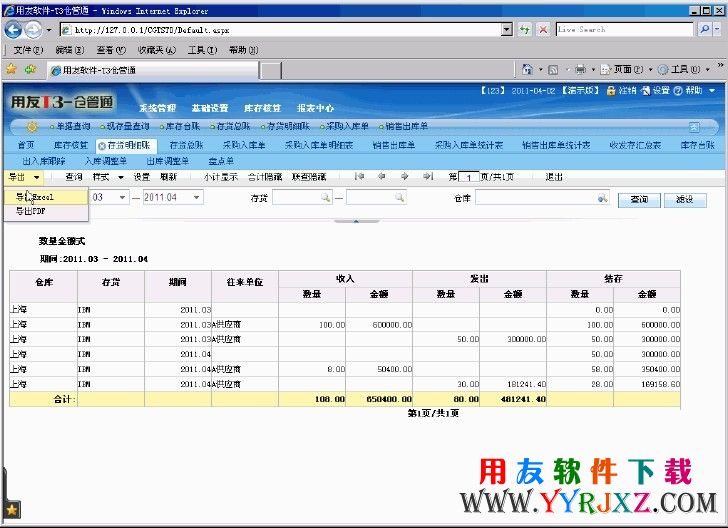The width and height of the screenshot is (728, 528).
Task: Expand dropdown arrow next to 帮助 in header
Action: [x=712, y=91]
